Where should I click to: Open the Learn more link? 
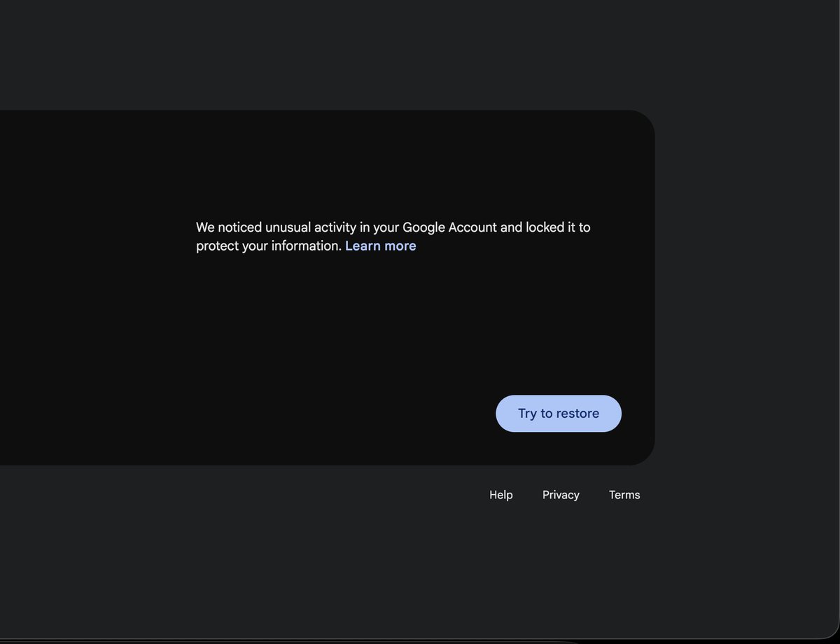coord(381,246)
